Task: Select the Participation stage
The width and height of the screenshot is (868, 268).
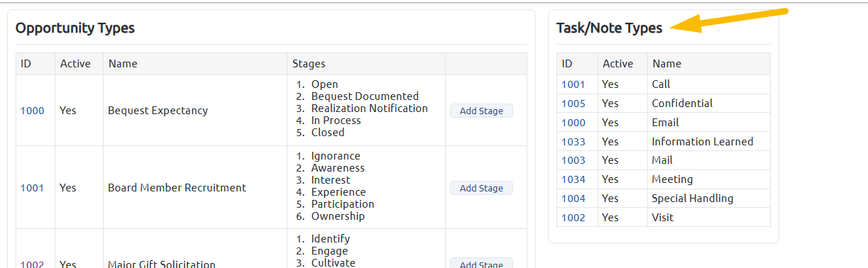Action: (x=343, y=204)
